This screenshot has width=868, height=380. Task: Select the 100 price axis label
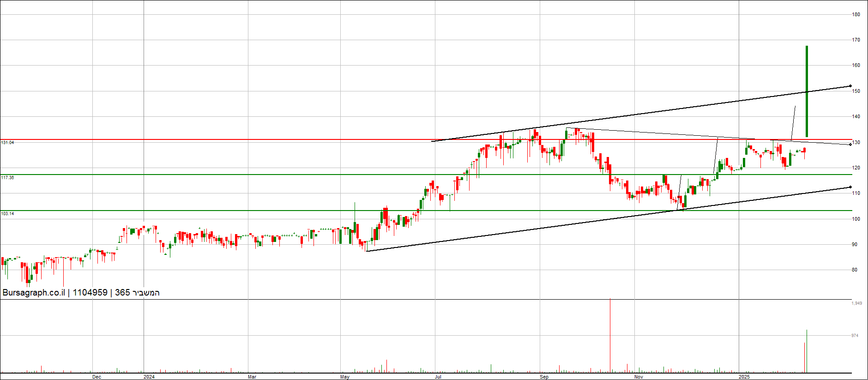pyautogui.click(x=856, y=219)
